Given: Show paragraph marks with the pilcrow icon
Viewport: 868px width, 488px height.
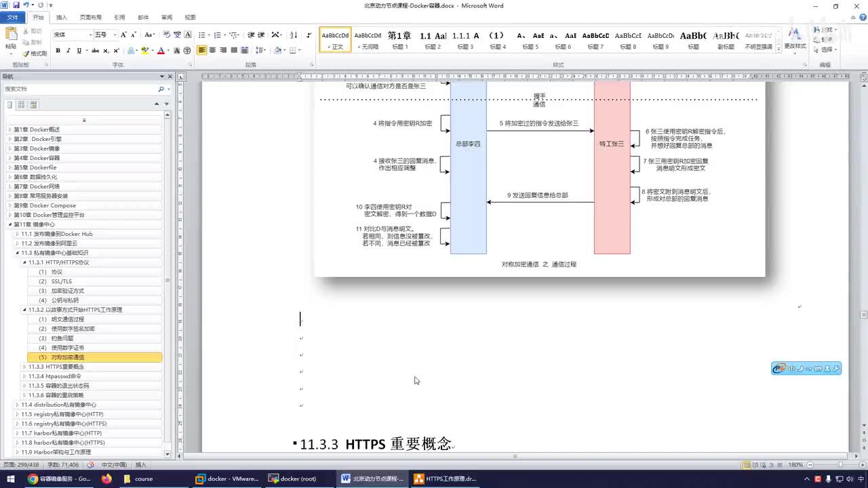Looking at the screenshot, I should tap(309, 35).
